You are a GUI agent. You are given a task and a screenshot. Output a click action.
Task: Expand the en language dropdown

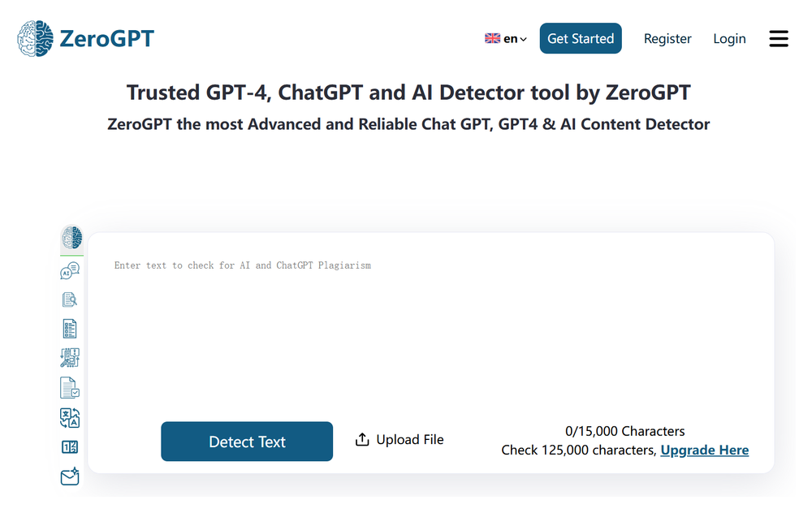(x=516, y=39)
